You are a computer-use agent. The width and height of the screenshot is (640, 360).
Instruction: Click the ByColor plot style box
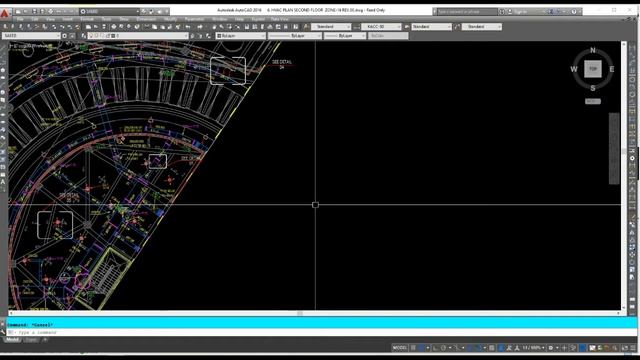click(x=388, y=36)
